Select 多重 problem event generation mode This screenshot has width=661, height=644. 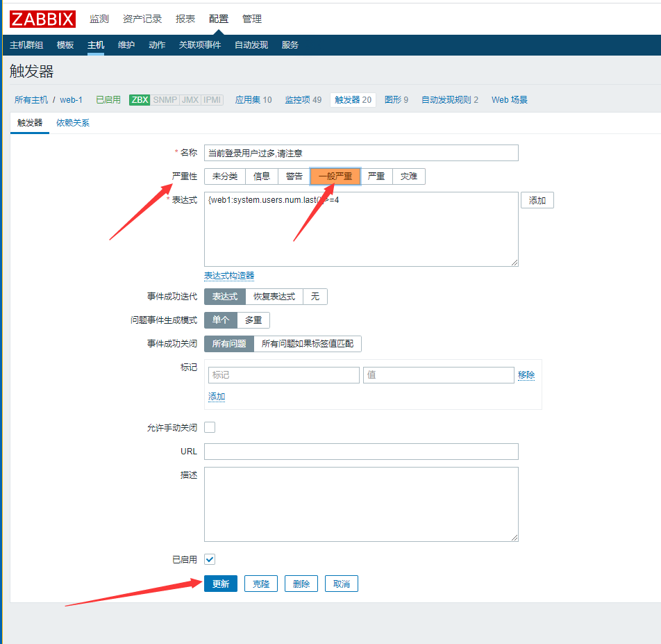tap(253, 320)
